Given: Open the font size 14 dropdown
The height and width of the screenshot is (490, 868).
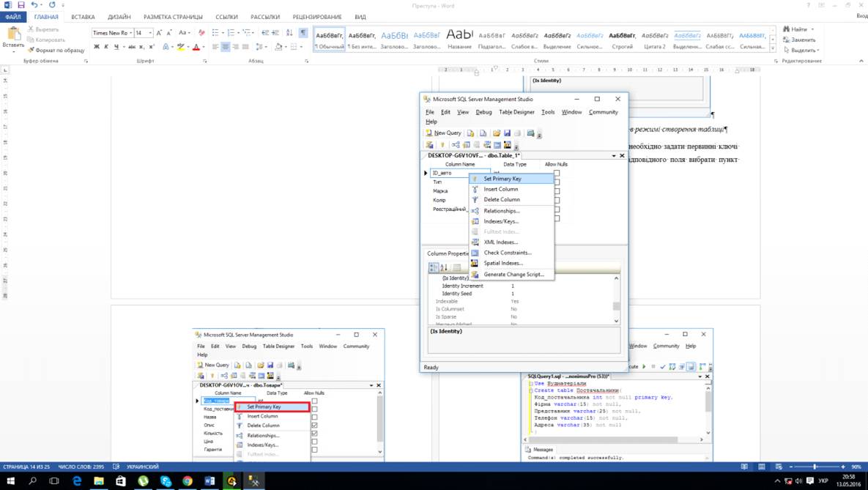Looking at the screenshot, I should (150, 33).
